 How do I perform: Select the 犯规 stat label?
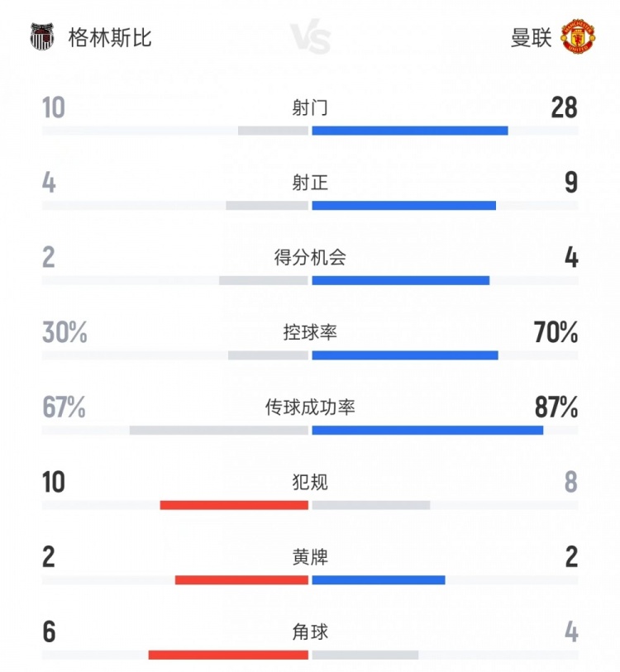(310, 482)
